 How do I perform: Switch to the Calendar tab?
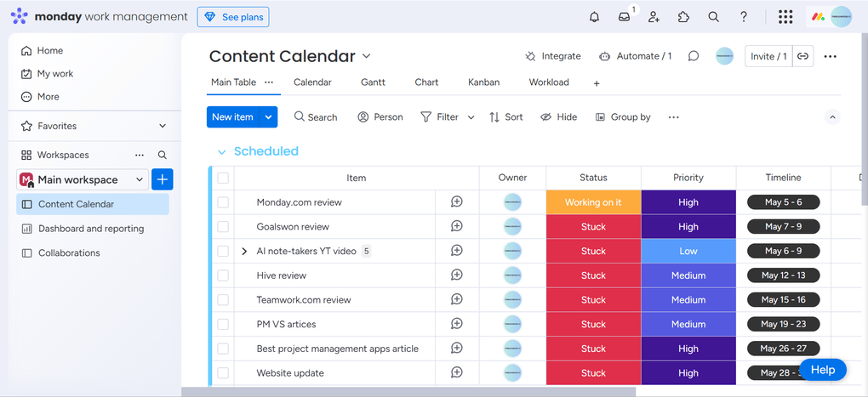point(312,82)
